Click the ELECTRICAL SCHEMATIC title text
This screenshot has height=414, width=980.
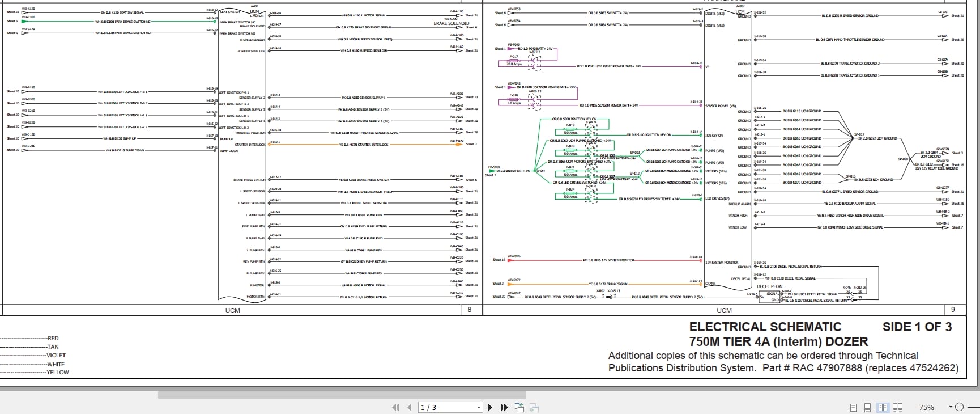pyautogui.click(x=765, y=327)
